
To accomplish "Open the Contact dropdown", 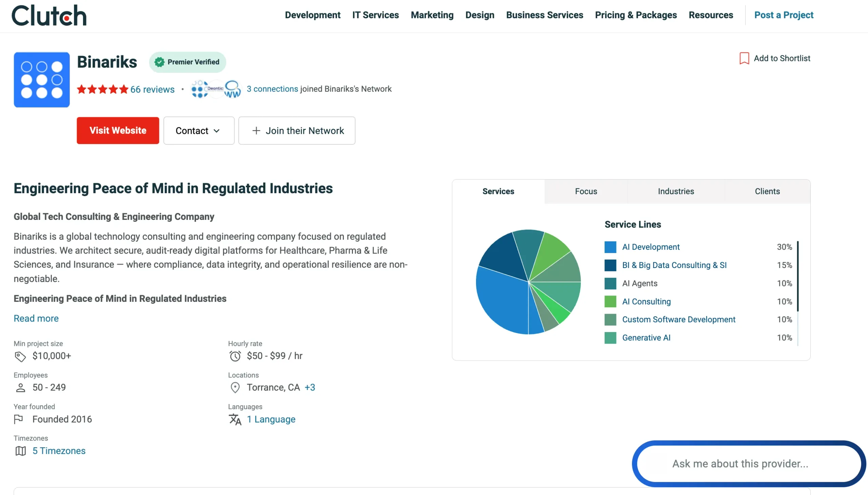I will 199,130.
